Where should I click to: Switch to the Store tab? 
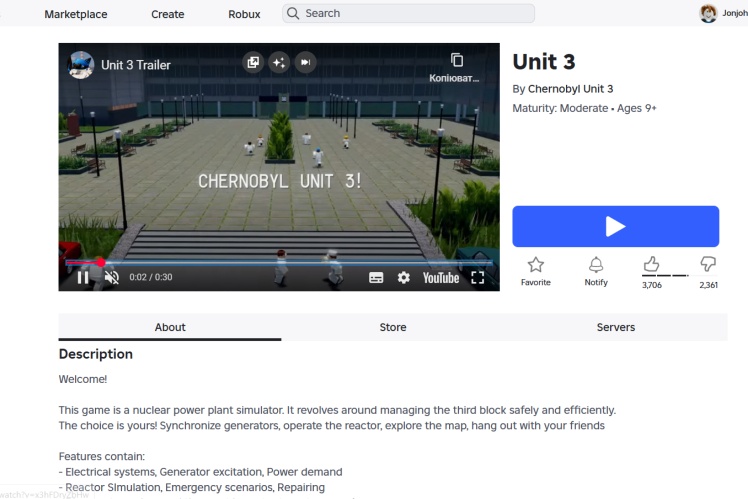(x=393, y=327)
